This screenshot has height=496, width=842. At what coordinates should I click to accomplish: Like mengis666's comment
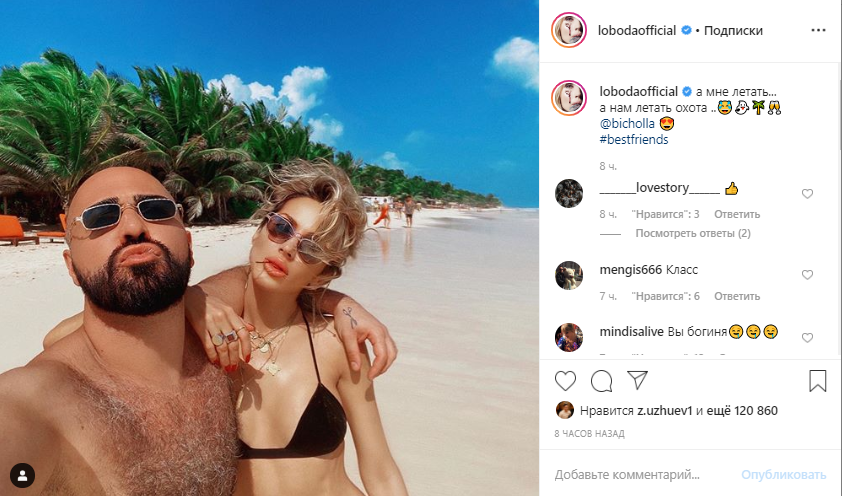[x=807, y=275]
